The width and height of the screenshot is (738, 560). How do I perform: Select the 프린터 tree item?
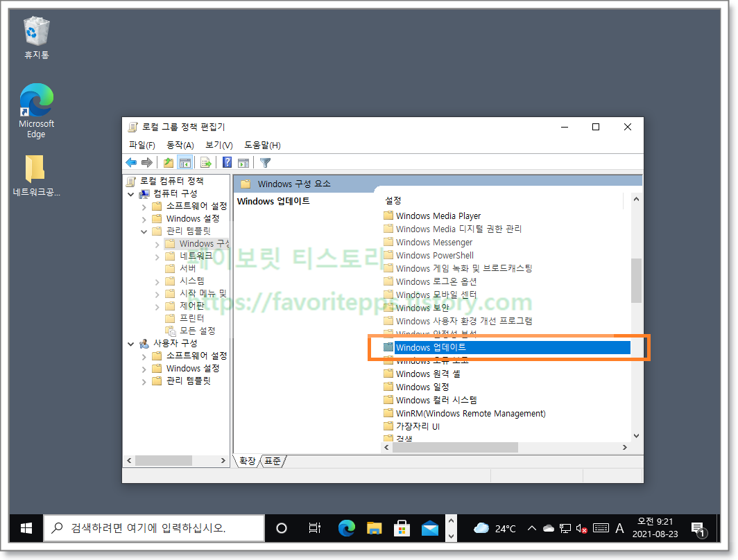(185, 318)
